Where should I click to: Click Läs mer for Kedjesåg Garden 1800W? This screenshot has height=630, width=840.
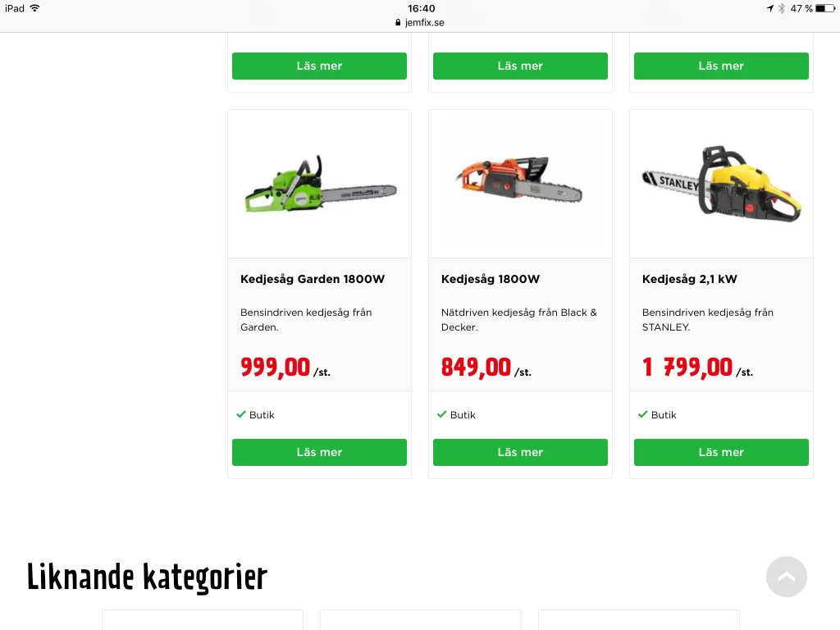(x=319, y=452)
